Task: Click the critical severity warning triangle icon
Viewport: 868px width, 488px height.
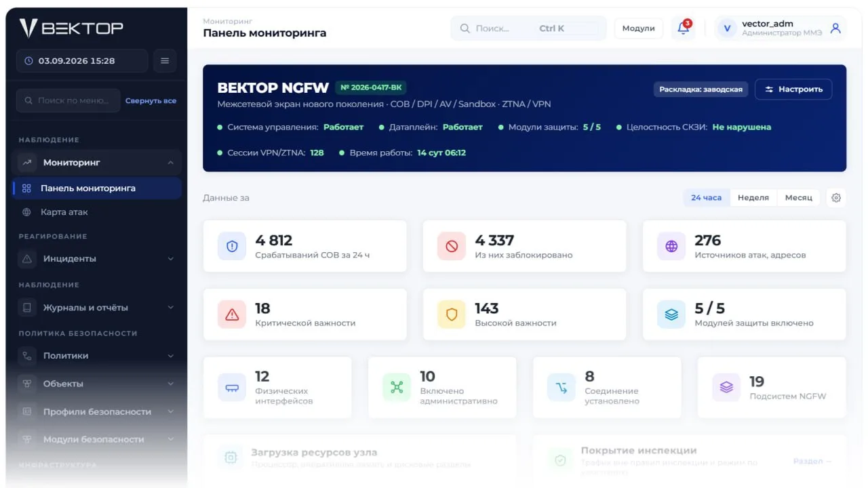Action: coord(232,314)
